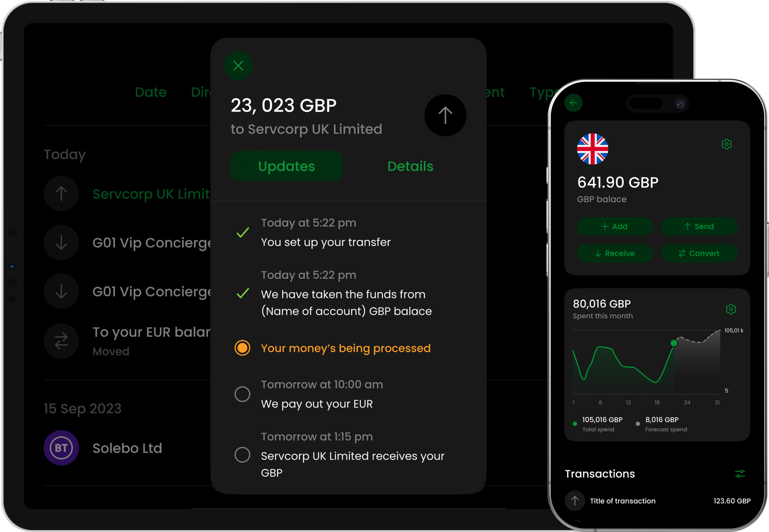The width and height of the screenshot is (769, 532).
Task: Click the close X icon on transfer modal
Action: click(x=239, y=65)
